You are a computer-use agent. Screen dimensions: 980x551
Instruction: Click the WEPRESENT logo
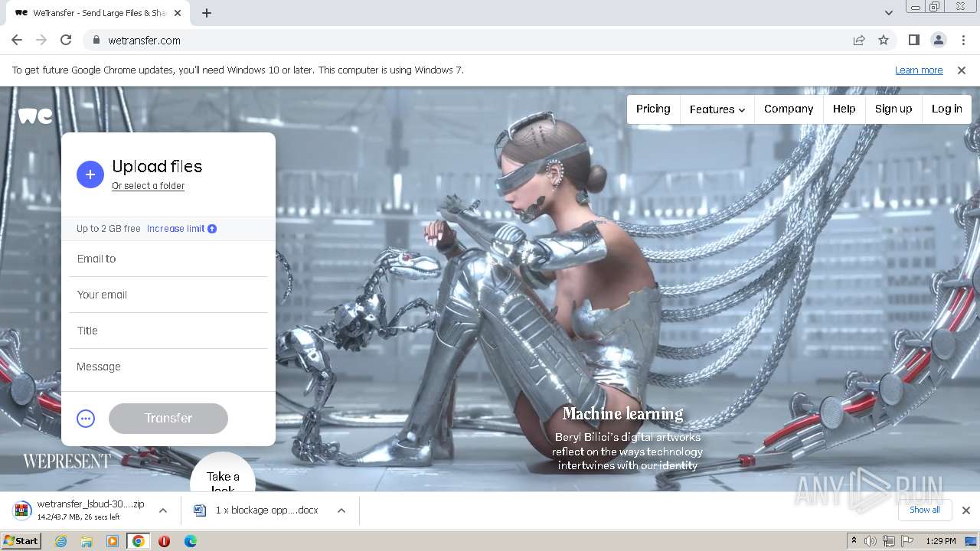pos(67,461)
